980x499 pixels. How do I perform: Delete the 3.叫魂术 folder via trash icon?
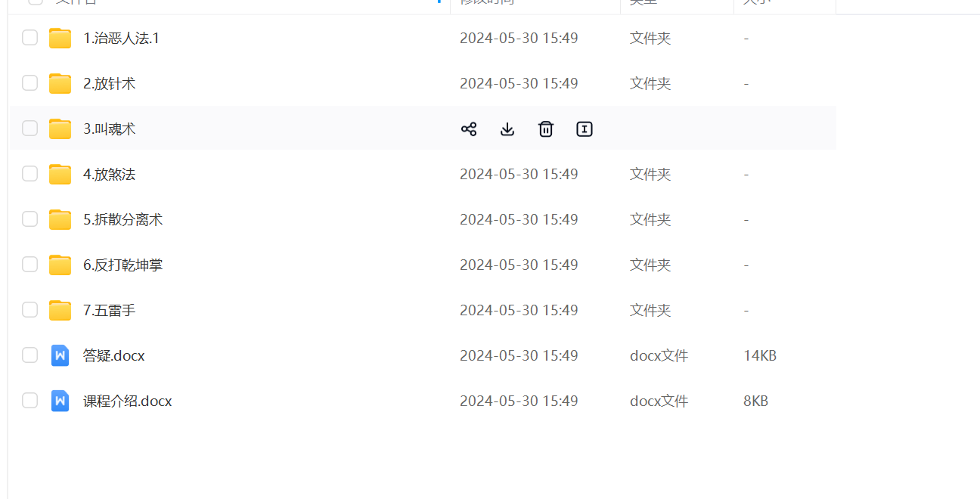(546, 129)
